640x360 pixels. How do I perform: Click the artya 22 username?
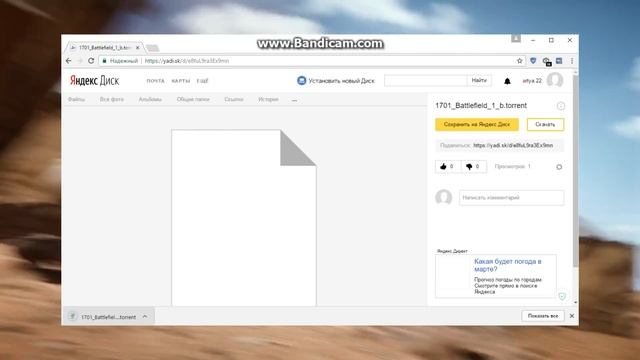point(532,81)
